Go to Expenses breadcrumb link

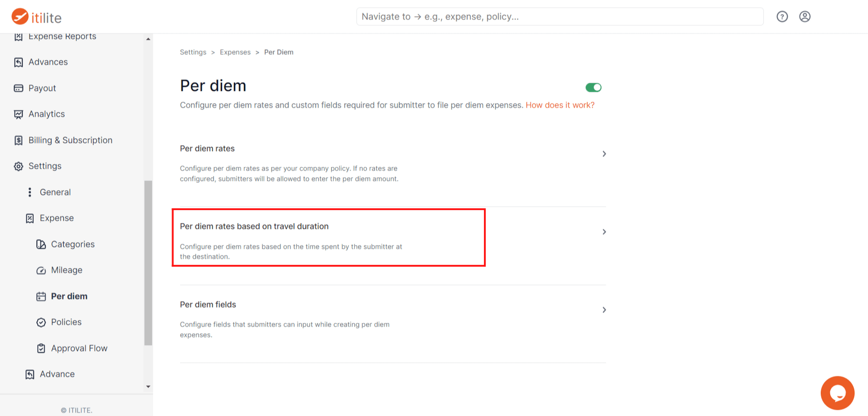point(235,52)
